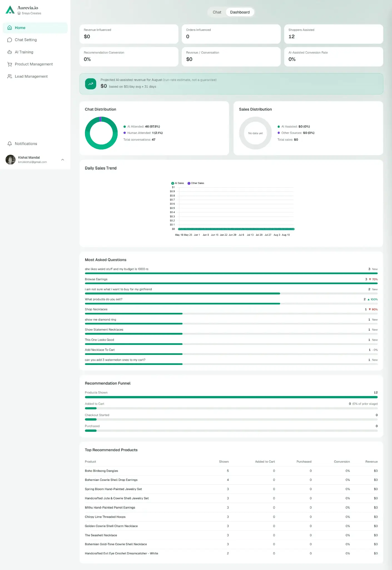Click 'What products do you sell?' question

(103, 299)
